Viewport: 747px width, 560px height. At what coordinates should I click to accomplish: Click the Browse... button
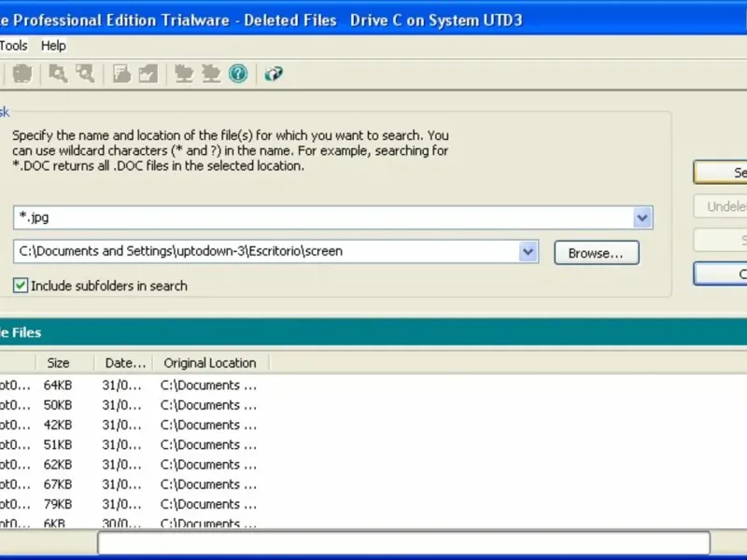[x=597, y=252]
